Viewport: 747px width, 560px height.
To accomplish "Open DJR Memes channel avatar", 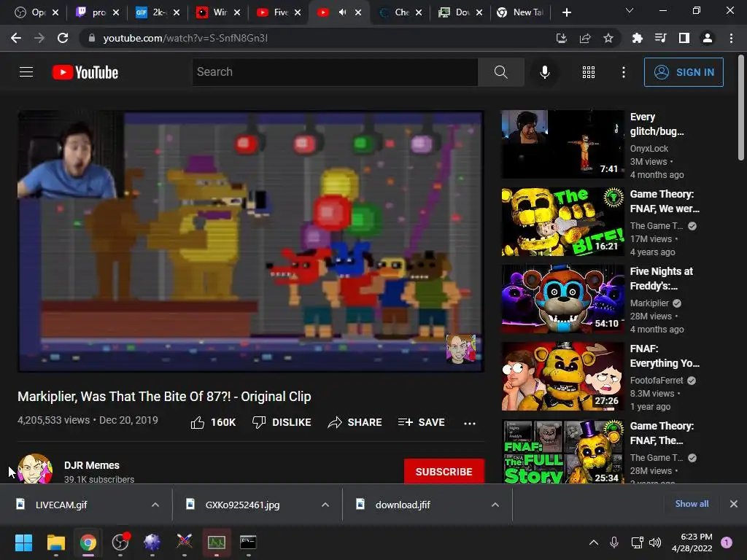I will tap(35, 469).
